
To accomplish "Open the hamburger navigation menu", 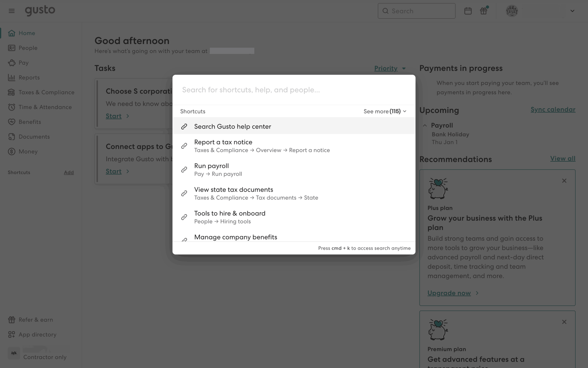I will (x=12, y=11).
